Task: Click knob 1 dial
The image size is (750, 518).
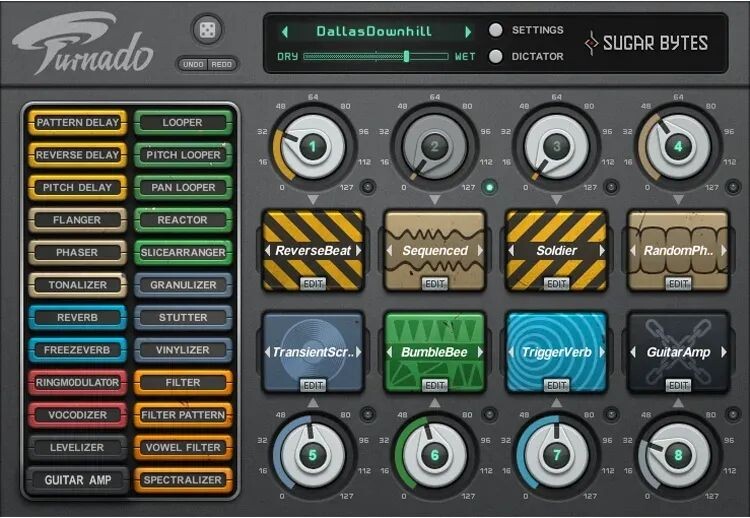Action: pyautogui.click(x=313, y=147)
